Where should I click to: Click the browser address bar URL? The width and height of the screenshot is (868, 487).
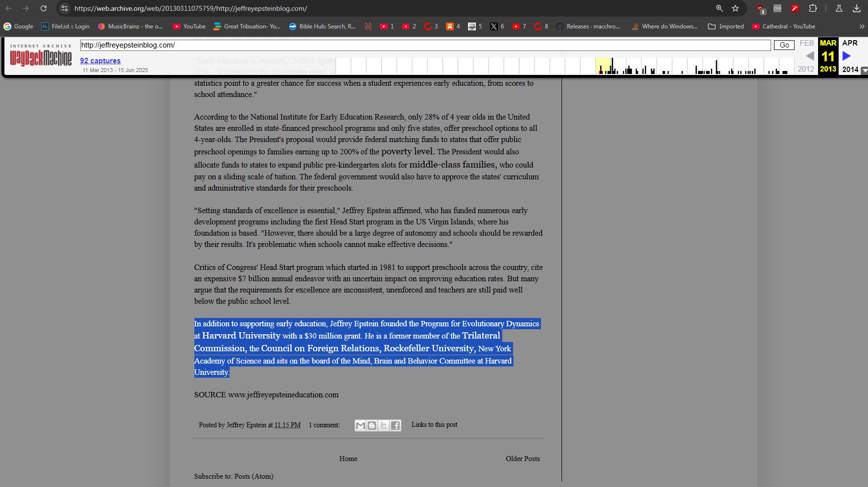point(191,8)
